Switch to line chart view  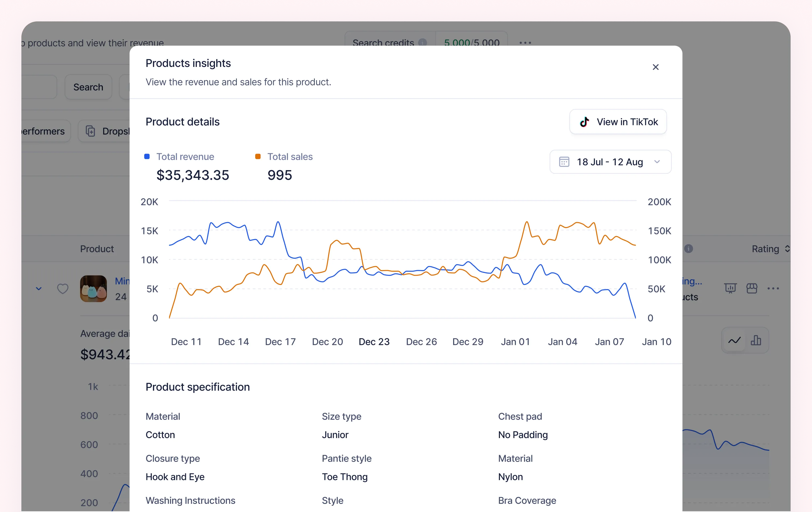pyautogui.click(x=734, y=340)
